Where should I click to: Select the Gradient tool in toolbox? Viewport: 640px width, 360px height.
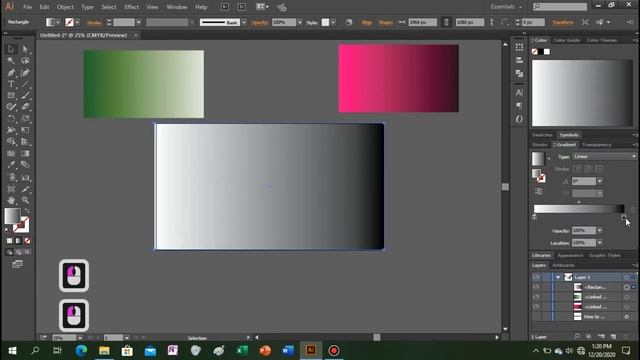[x=25, y=153]
